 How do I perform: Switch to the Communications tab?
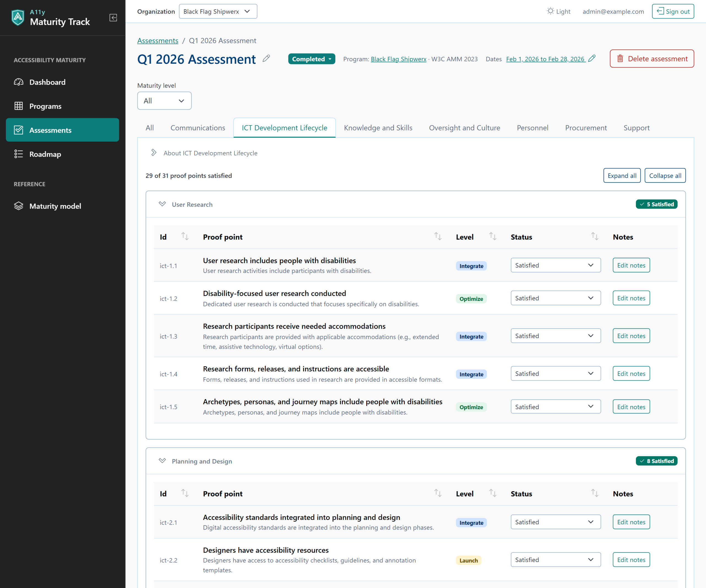198,128
